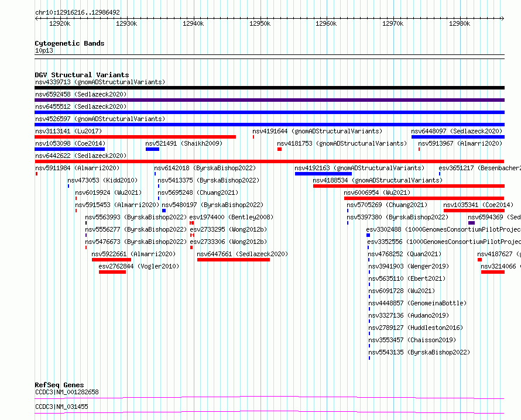Open nsv6442622 (Sedlazeck2020) label
The height and width of the screenshot is (420, 521).
click(x=81, y=156)
